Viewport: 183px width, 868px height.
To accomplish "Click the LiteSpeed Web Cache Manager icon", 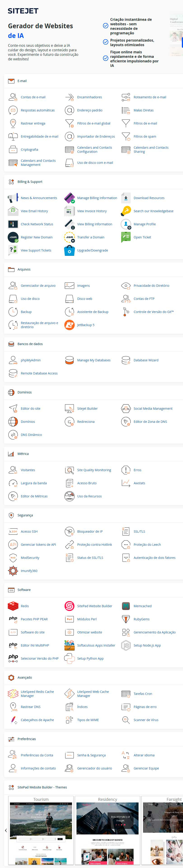I will click(x=69, y=694).
